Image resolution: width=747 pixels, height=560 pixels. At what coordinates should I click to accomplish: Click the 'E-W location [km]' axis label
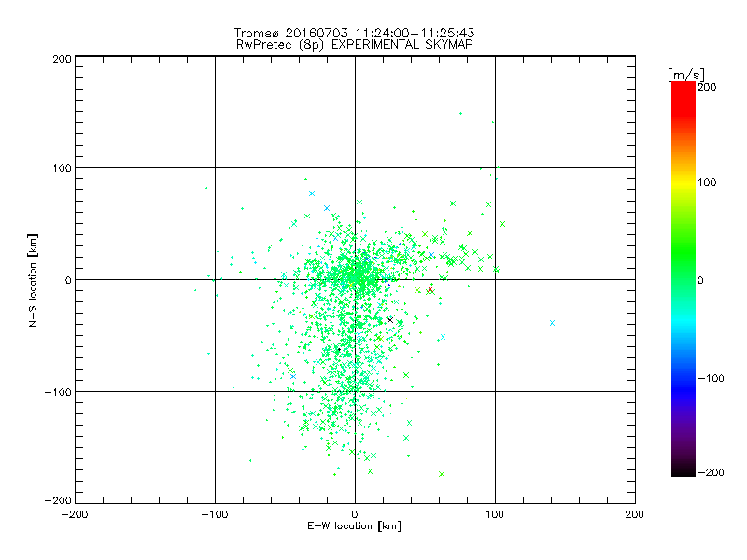tap(354, 526)
